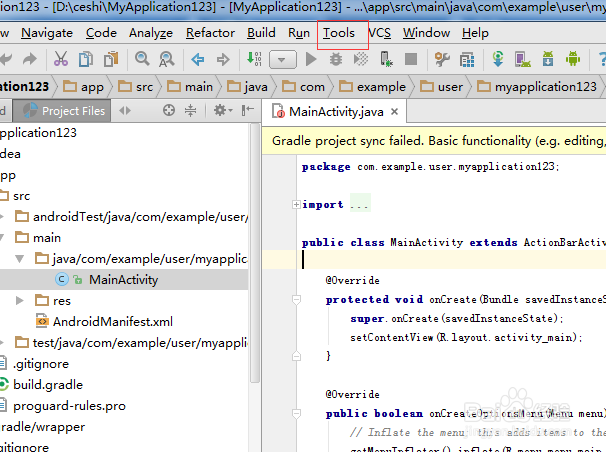Click myapplication123 breadcrumb in navigation bar
Screen dimensions: 606x452
[x=537, y=87]
